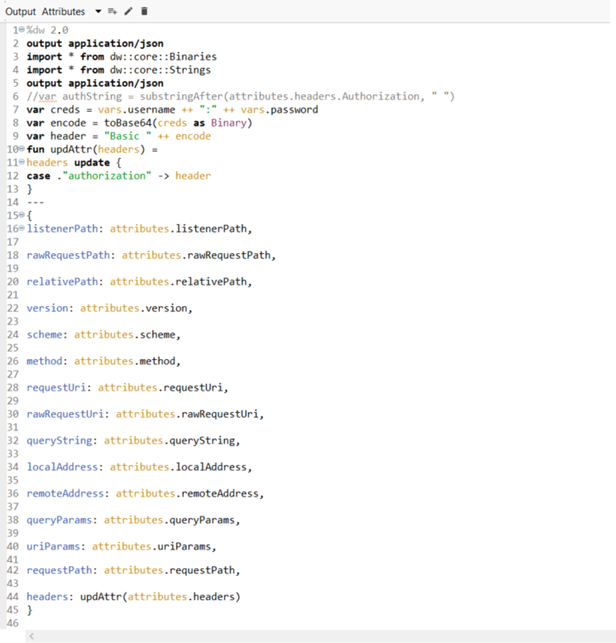Image resolution: width=616 pixels, height=643 pixels.
Task: Click 'attributes.rawRequestPath' value
Action: click(x=196, y=255)
